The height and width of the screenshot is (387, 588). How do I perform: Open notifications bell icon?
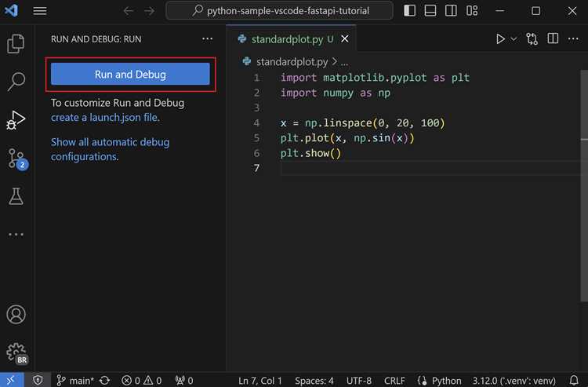(x=574, y=380)
